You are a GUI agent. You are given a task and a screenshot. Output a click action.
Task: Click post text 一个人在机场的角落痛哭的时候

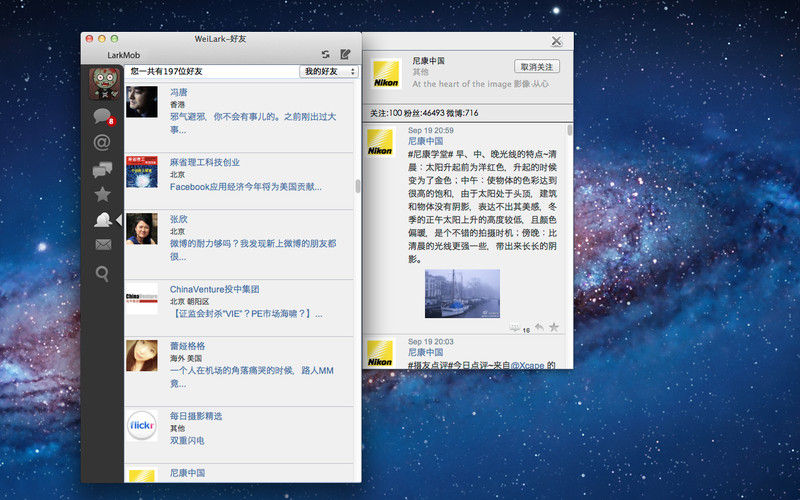point(252,377)
